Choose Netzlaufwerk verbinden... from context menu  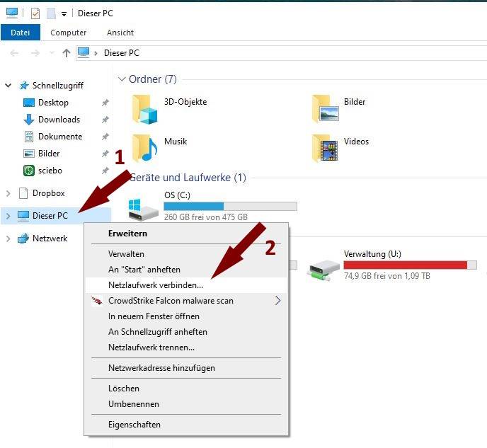tap(156, 285)
